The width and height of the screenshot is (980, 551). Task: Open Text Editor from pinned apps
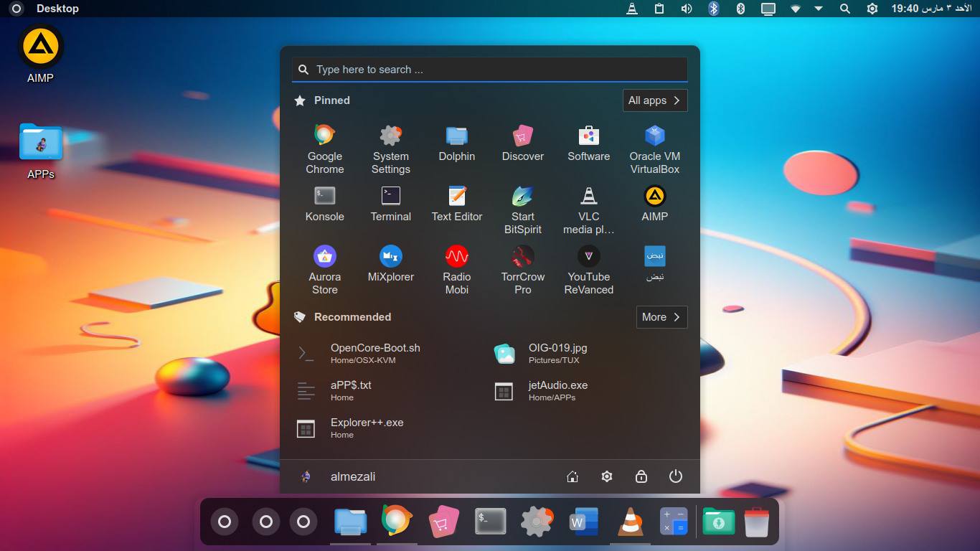click(x=456, y=204)
